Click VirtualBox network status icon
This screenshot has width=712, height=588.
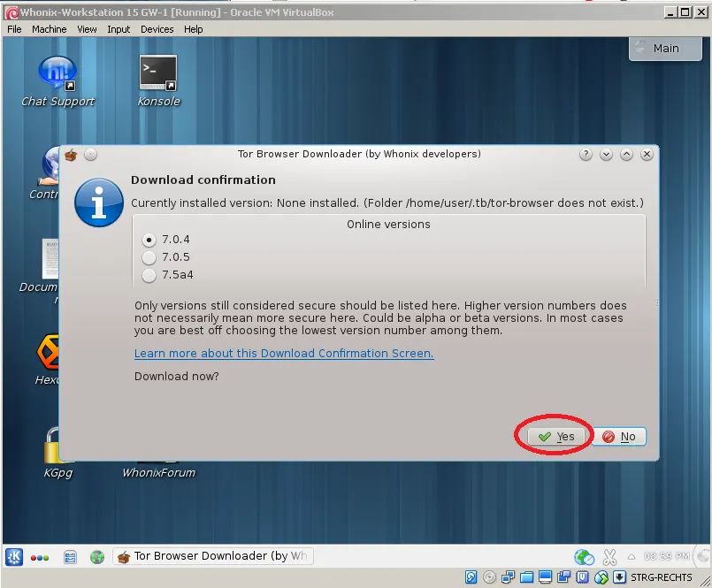pos(508,577)
